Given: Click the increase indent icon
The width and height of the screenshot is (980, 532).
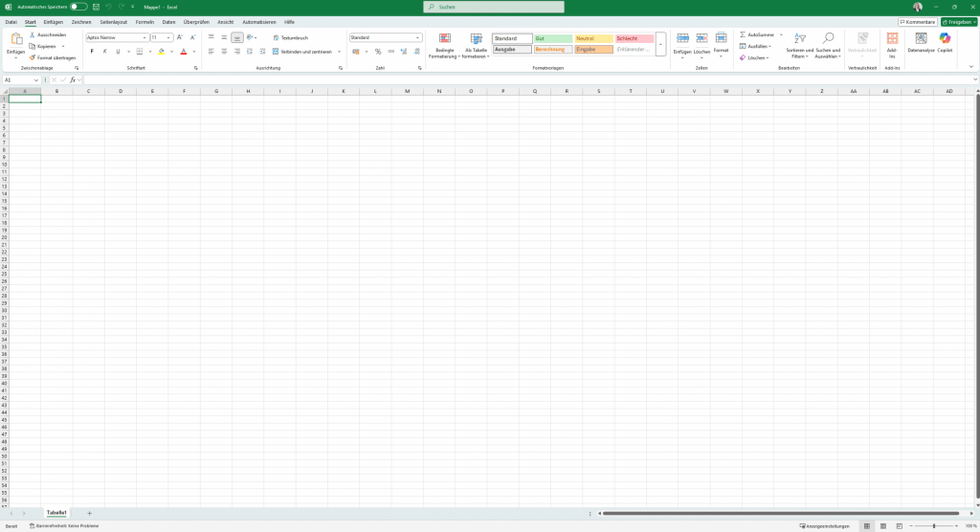Looking at the screenshot, I should point(262,52).
